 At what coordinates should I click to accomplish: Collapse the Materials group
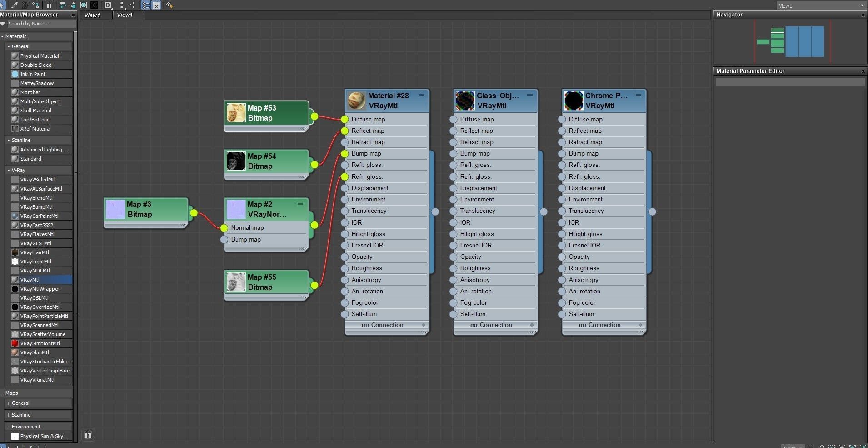coord(3,36)
